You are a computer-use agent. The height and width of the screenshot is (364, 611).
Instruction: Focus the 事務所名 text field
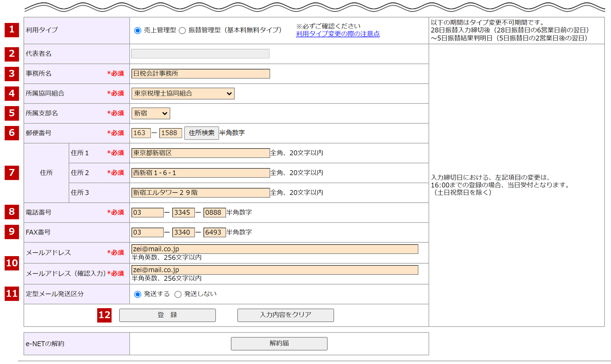(200, 74)
